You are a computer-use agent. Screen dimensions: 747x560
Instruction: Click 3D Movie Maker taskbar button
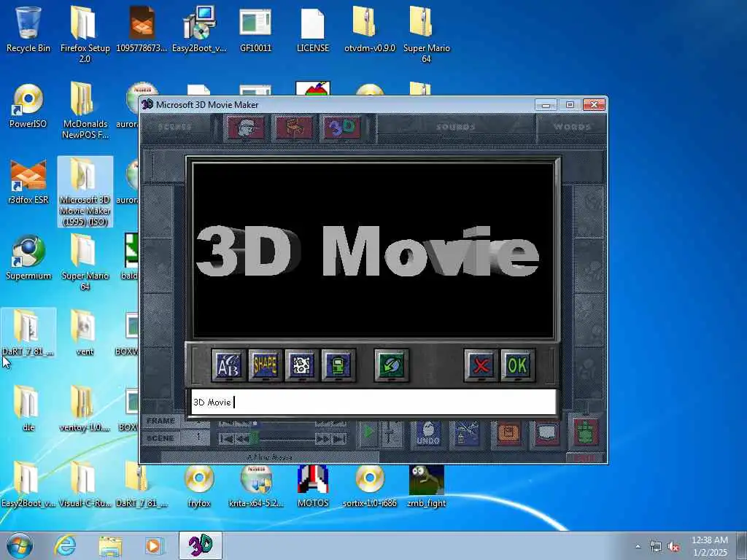pos(200,545)
